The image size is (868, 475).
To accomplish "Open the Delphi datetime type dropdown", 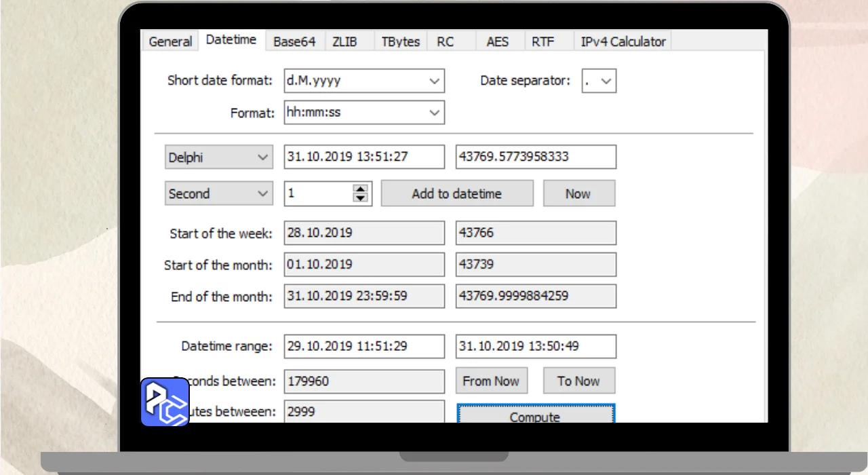I will point(262,157).
